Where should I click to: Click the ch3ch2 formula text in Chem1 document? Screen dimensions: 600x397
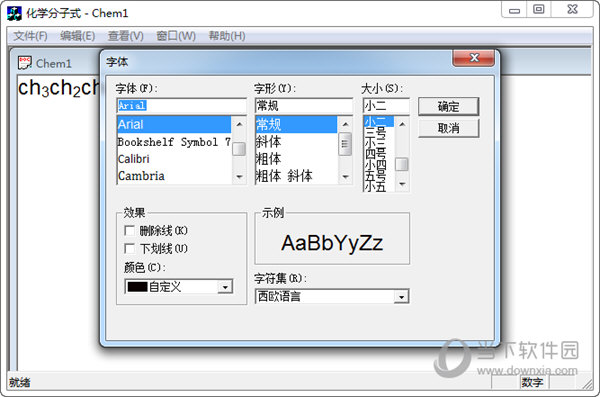coord(59,88)
